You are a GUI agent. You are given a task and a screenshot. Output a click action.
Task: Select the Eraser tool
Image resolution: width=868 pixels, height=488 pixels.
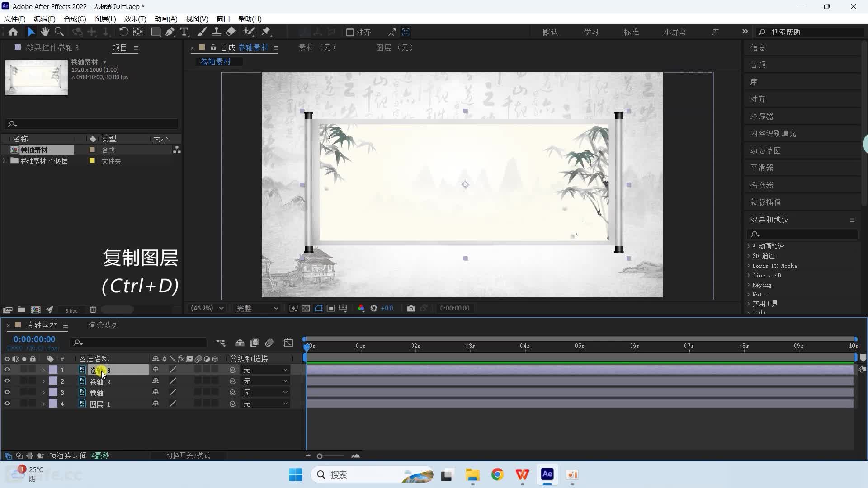tap(231, 32)
